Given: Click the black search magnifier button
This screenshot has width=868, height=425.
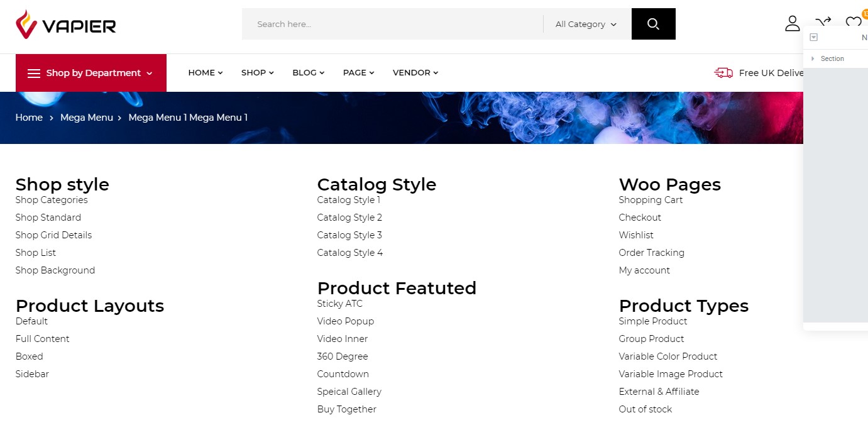Looking at the screenshot, I should point(654,24).
